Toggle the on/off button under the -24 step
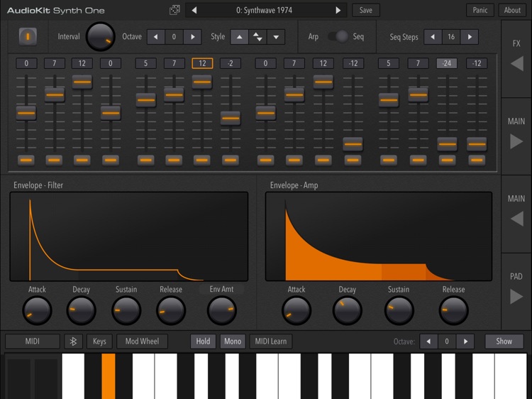The height and width of the screenshot is (399, 532). coord(447,160)
